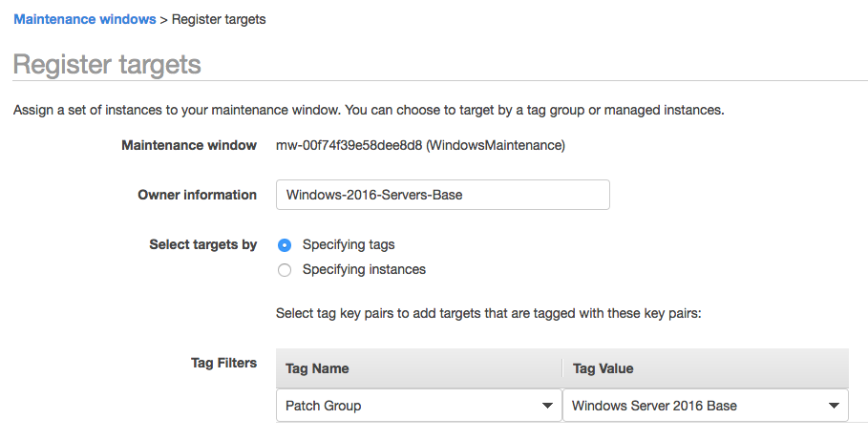Expand the Windows Server 2016 Base dropdown

click(705, 406)
